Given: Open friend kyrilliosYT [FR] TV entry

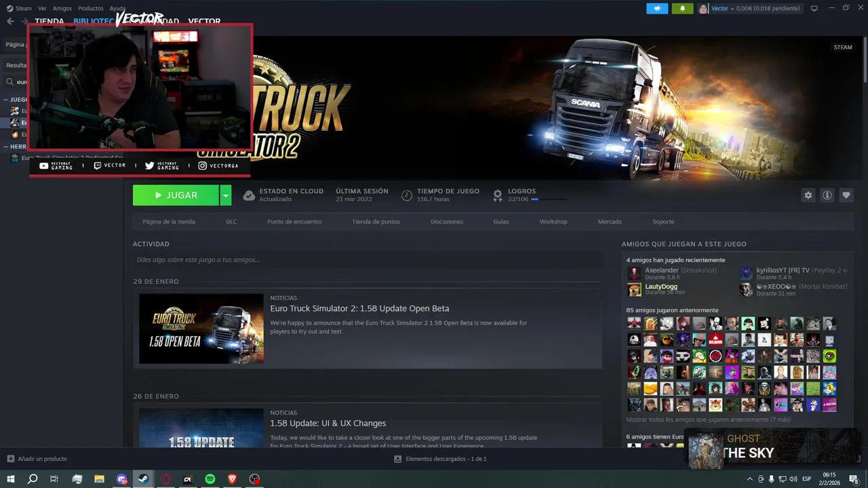Looking at the screenshot, I should coord(793,273).
